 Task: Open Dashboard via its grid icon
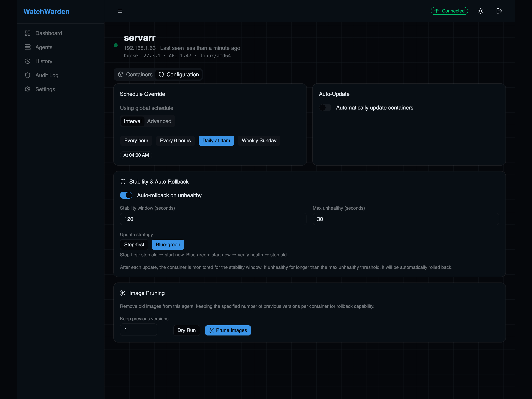click(28, 33)
